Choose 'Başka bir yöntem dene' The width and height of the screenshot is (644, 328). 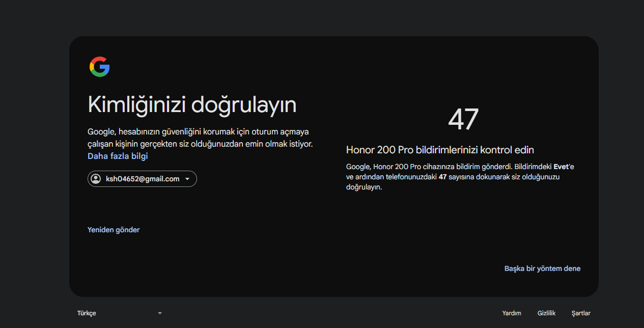click(x=542, y=268)
